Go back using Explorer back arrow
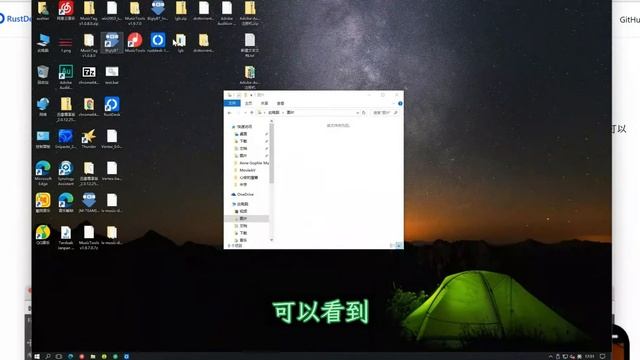The width and height of the screenshot is (640, 360). click(230, 113)
